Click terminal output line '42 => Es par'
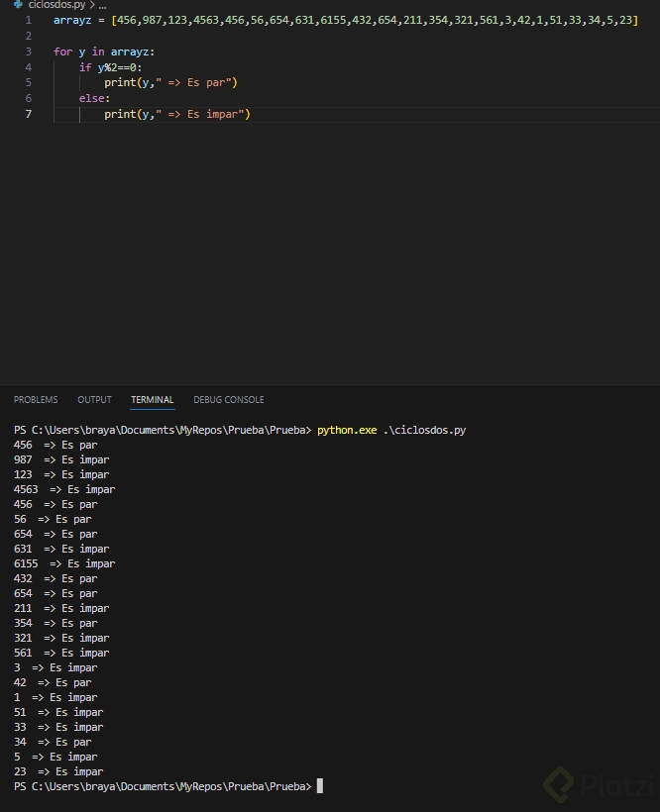The image size is (660, 812). click(53, 682)
